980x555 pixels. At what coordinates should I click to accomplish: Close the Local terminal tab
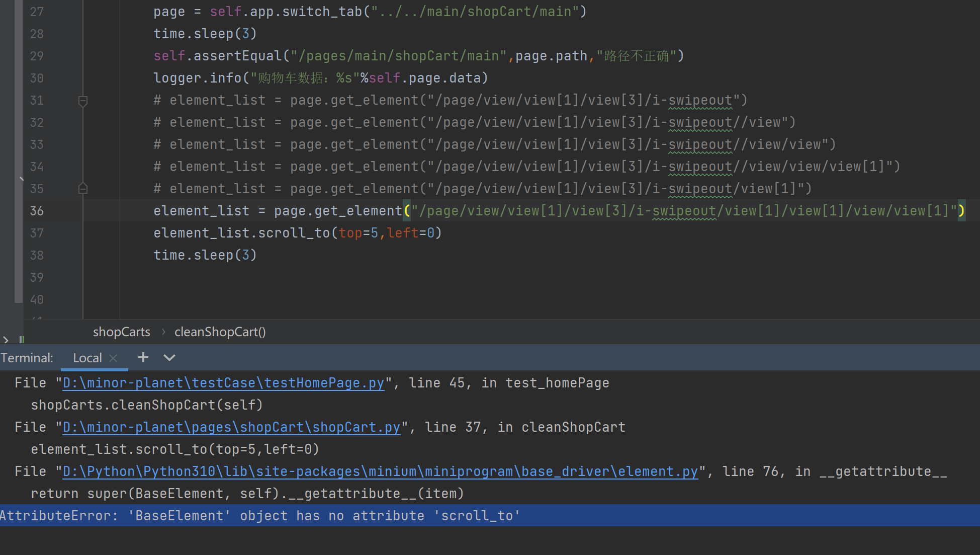coord(114,358)
